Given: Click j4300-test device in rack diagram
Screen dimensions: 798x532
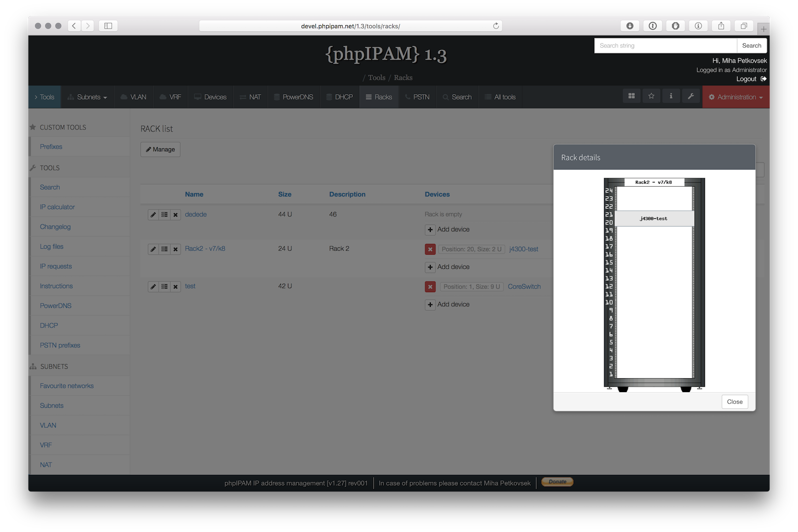Looking at the screenshot, I should pyautogui.click(x=654, y=219).
